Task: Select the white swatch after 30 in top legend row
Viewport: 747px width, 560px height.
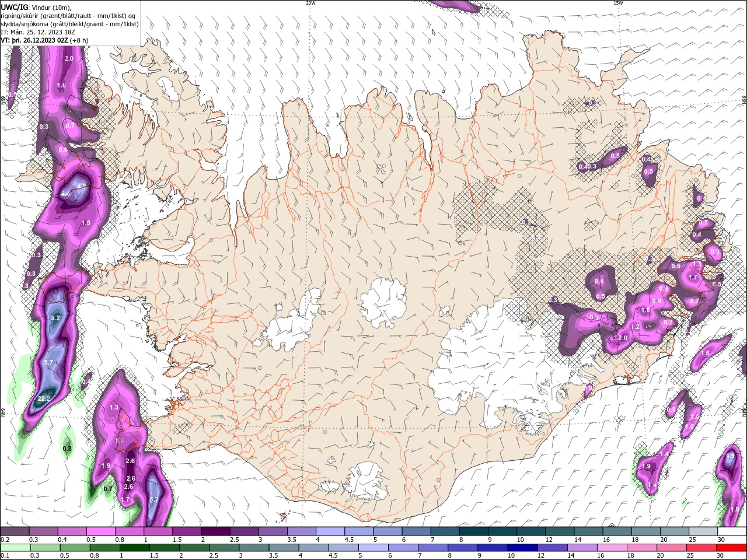Action: pos(732,531)
